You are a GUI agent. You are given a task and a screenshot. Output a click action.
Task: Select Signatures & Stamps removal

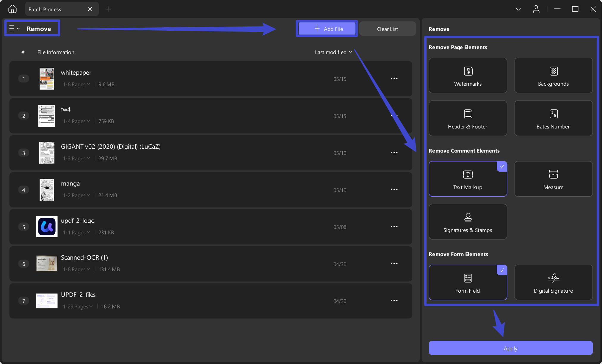click(x=468, y=222)
